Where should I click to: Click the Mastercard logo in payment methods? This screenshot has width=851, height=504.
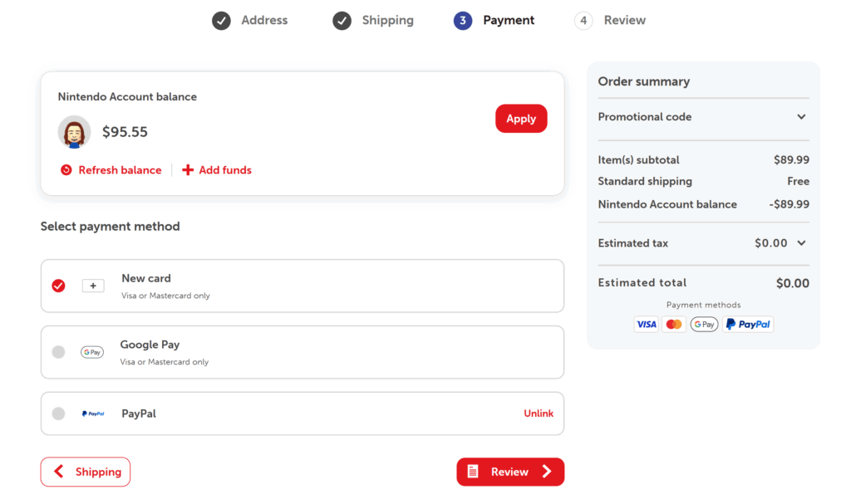click(674, 325)
